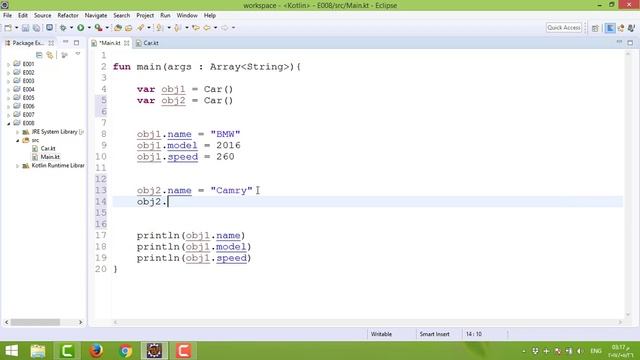Click the "Camry" string on line 13
640x360 pixels.
click(x=231, y=191)
